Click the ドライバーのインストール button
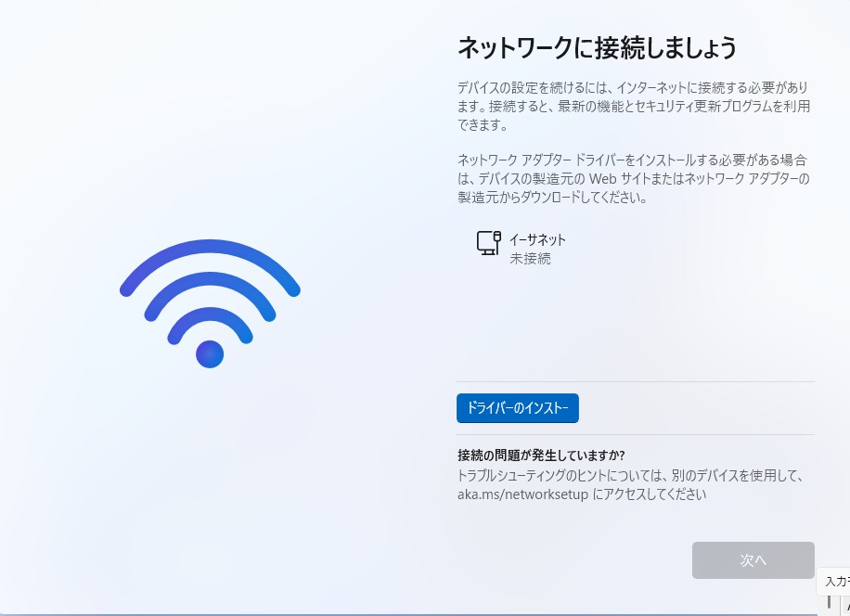The width and height of the screenshot is (850, 616). 518,408
